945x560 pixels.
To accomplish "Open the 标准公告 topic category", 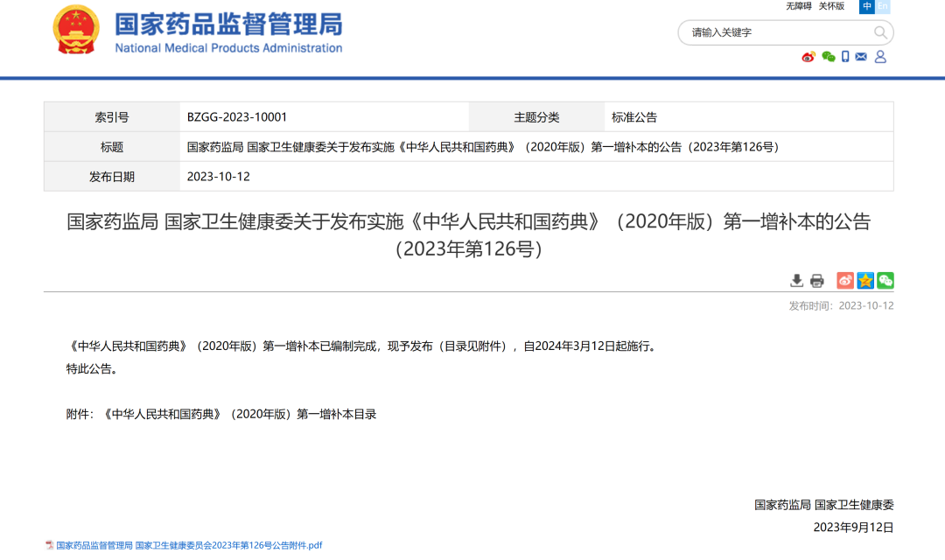I will (x=634, y=116).
